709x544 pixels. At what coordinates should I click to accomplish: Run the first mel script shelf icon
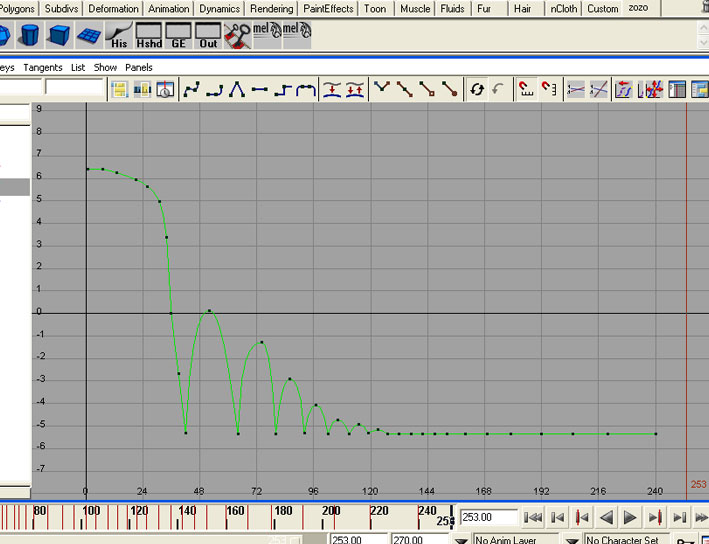tap(267, 35)
